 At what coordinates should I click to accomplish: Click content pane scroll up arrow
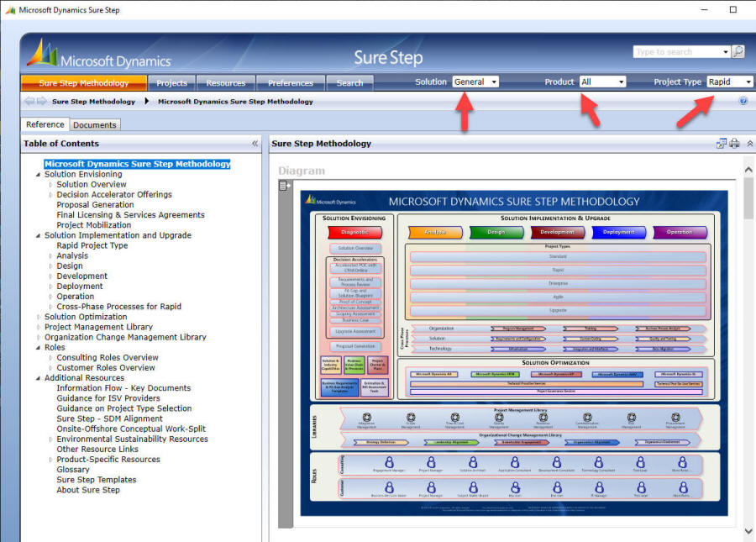(x=748, y=170)
